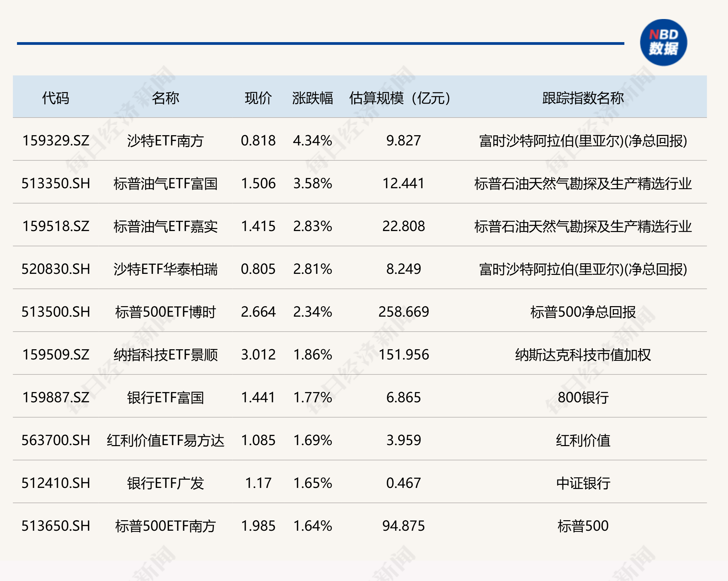Click the name 银行ETF富国

pos(166,398)
